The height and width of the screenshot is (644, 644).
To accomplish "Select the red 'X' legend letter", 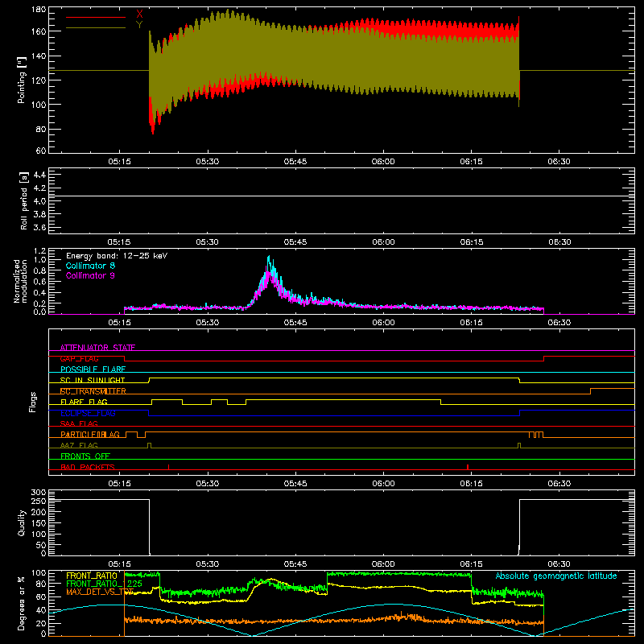I will point(139,14).
